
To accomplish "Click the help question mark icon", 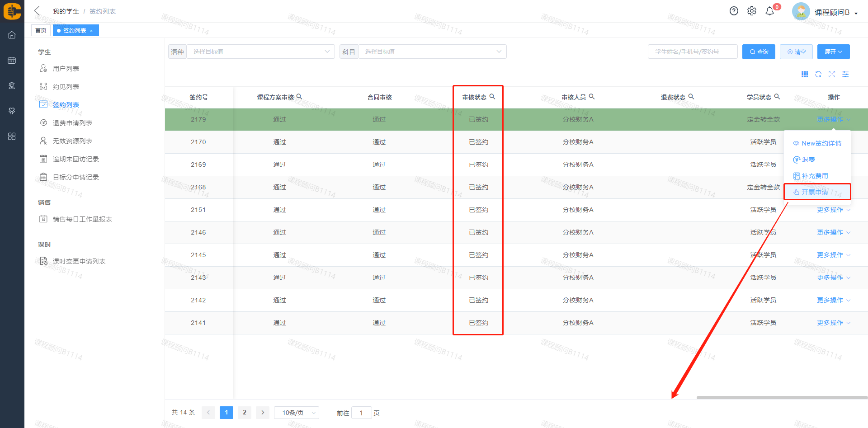I will pos(734,11).
